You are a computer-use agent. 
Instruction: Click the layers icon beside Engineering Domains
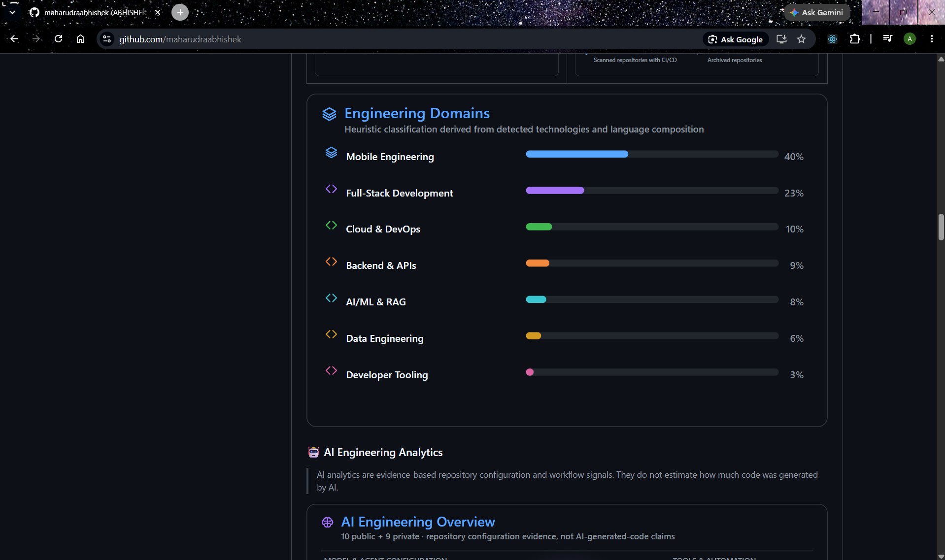329,114
